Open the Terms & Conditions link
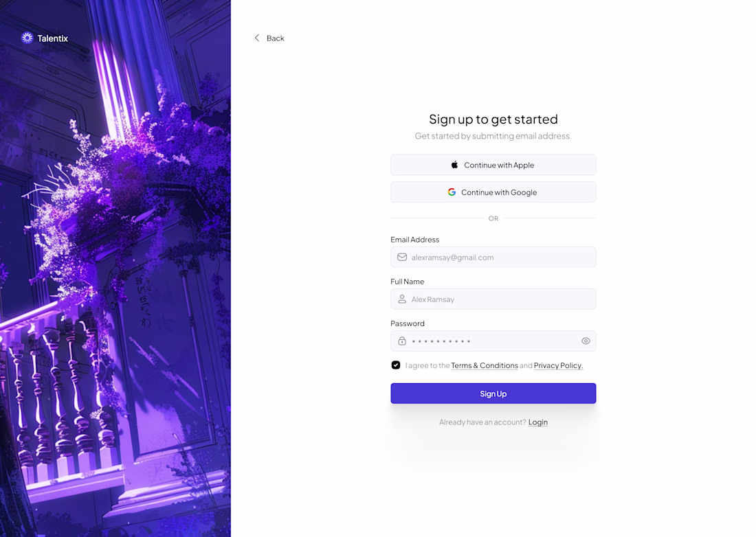The image size is (756, 537). [485, 365]
